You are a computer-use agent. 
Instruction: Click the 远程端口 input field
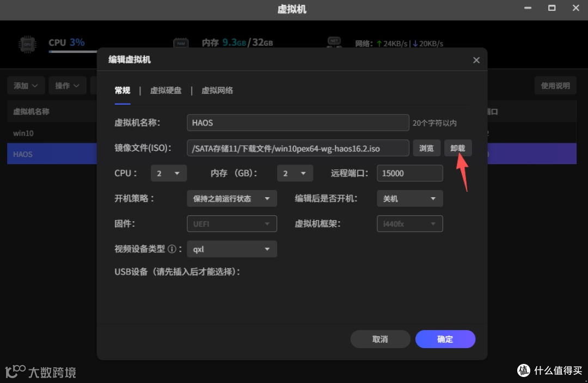click(409, 173)
